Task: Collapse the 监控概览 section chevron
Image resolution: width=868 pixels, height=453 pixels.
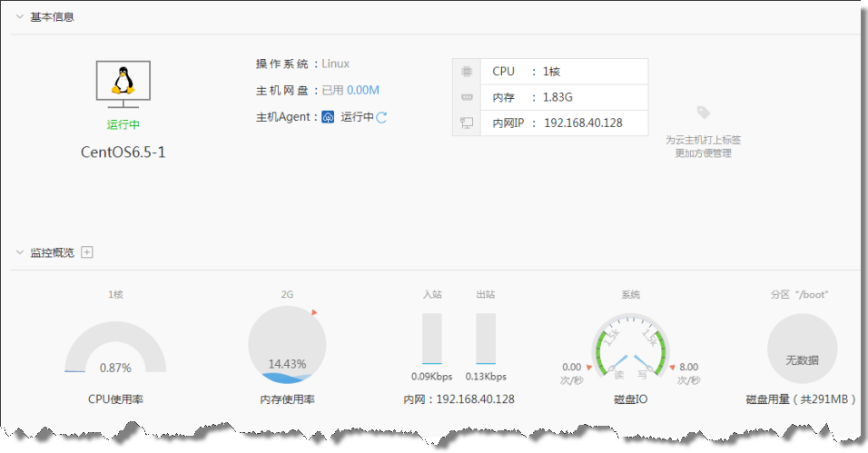Action: click(x=19, y=252)
